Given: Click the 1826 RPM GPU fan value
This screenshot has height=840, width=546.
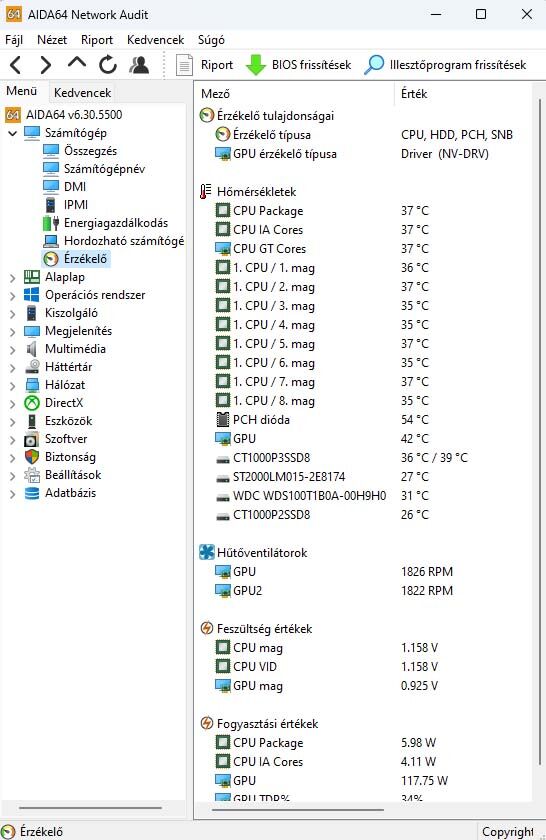Looking at the screenshot, I should [x=427, y=572].
